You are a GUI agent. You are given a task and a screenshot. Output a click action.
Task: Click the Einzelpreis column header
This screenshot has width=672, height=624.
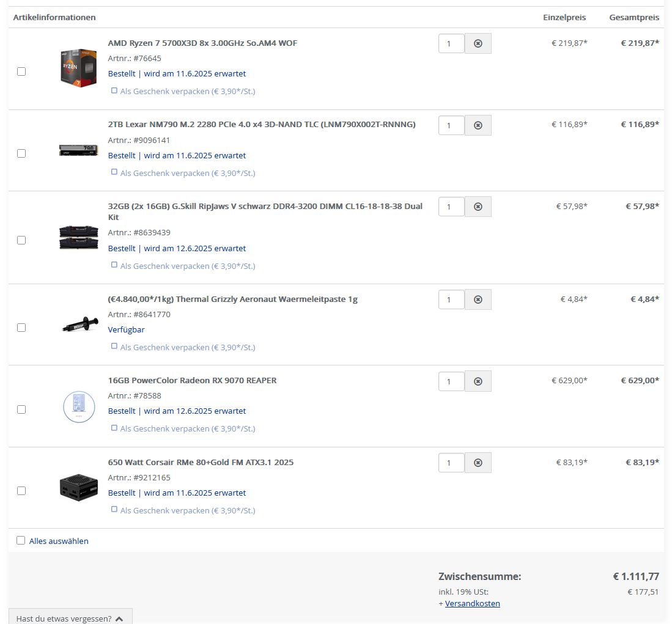click(x=564, y=18)
